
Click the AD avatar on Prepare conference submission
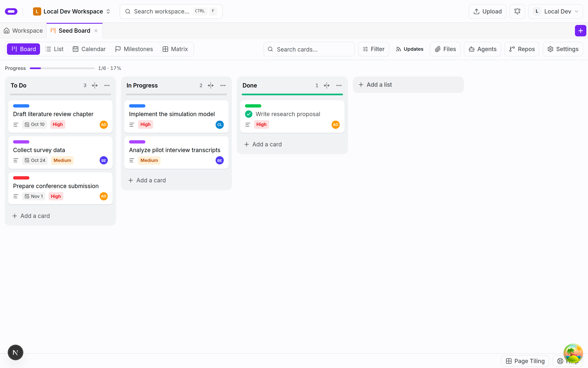pos(104,196)
